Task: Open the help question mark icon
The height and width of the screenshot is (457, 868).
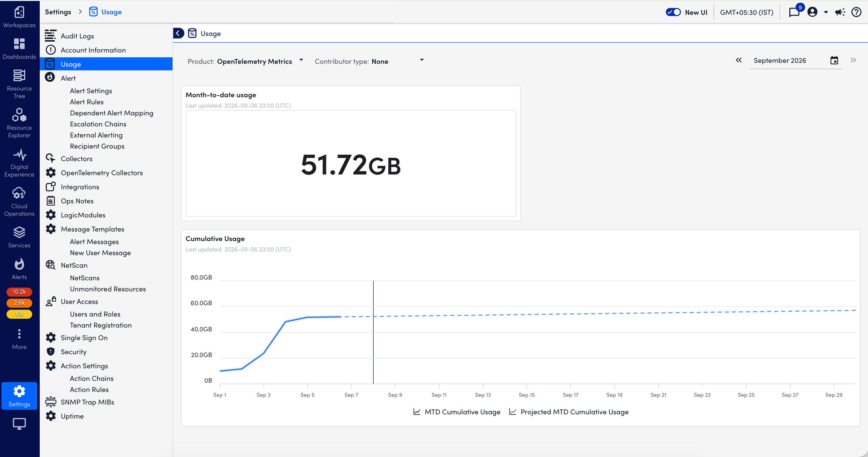Action: click(x=856, y=12)
